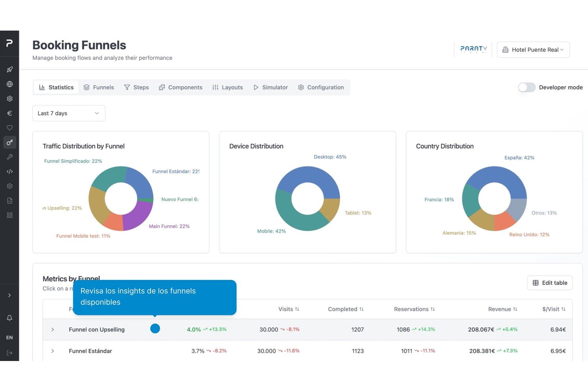The image size is (588, 392).
Task: Open the globe icon in the sidebar
Action: point(10,84)
